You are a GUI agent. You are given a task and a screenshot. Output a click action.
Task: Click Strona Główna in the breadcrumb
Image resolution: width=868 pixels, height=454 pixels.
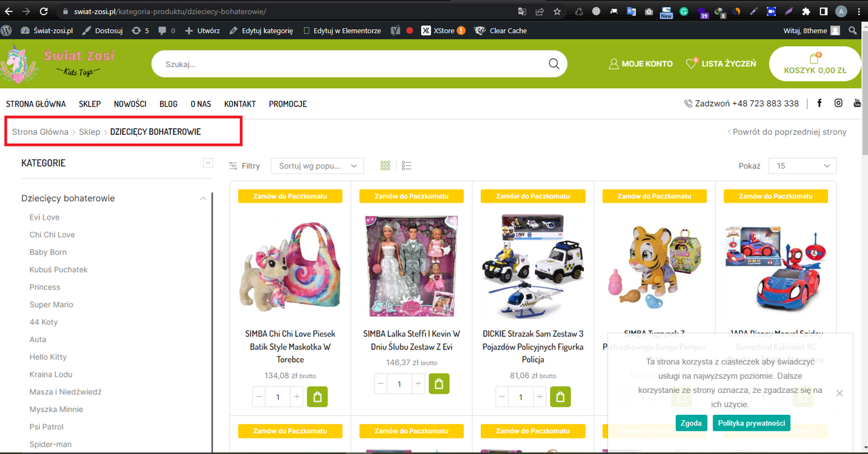coord(40,131)
